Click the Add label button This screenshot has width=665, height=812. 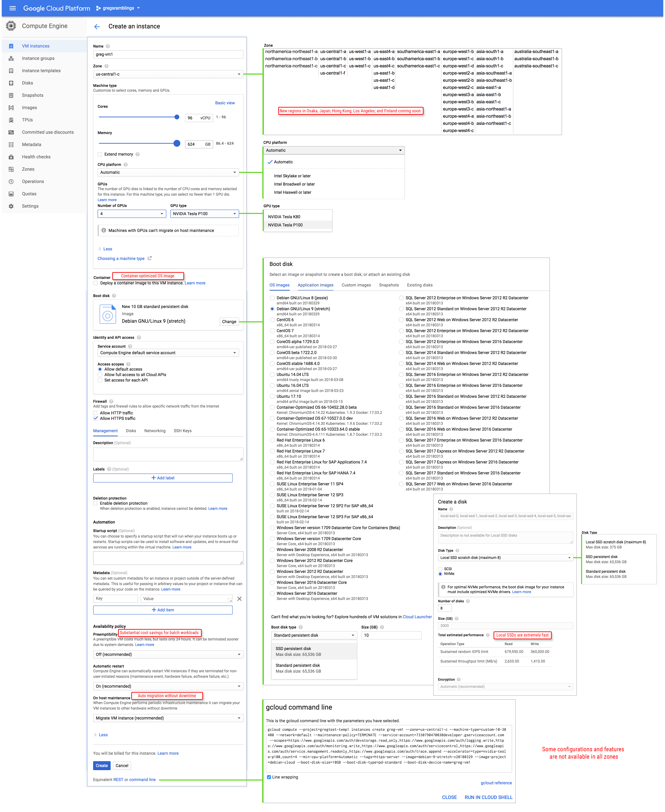pyautogui.click(x=163, y=478)
